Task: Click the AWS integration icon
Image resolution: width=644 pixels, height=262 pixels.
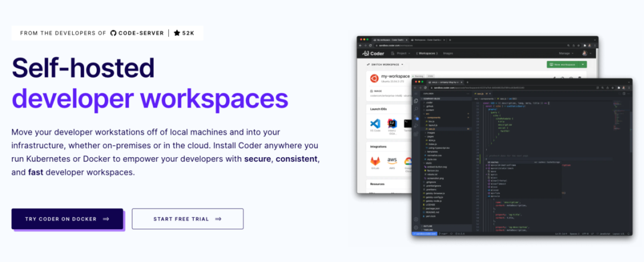Action: 392,160
